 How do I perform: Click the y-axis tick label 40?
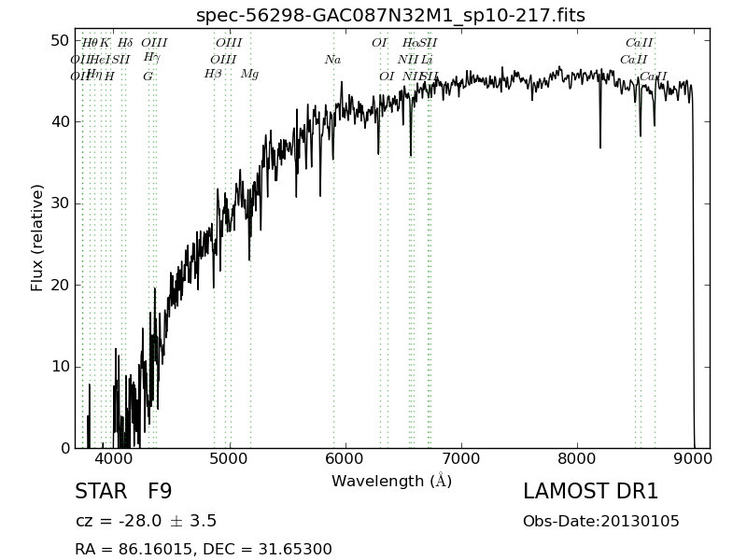pos(60,122)
